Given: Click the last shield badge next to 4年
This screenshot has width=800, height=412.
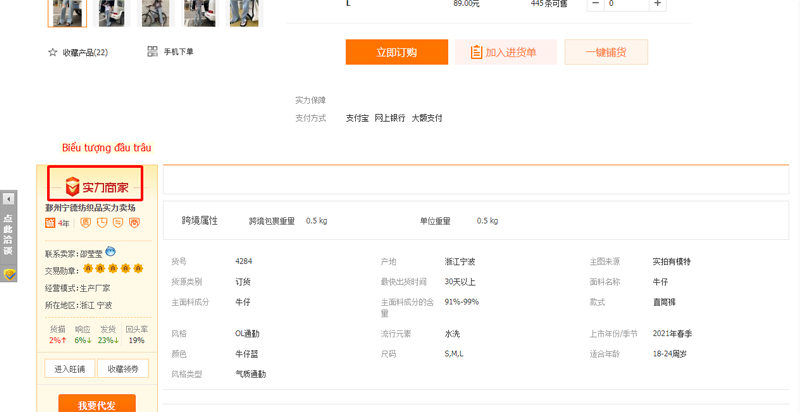Looking at the screenshot, I should [134, 222].
